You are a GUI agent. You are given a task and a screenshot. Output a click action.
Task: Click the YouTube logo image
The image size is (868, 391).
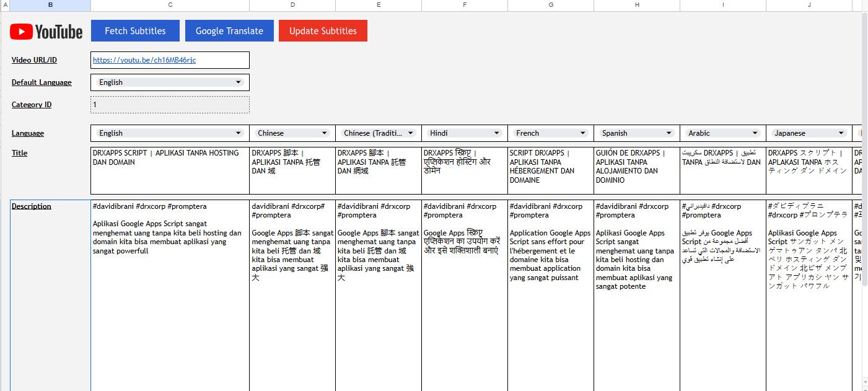(x=46, y=32)
